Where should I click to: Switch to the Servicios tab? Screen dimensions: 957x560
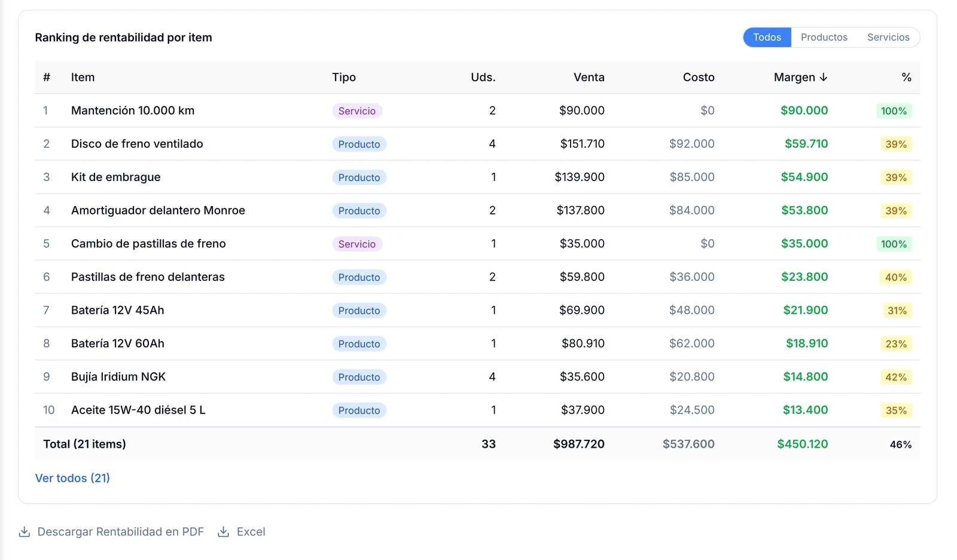coord(888,37)
